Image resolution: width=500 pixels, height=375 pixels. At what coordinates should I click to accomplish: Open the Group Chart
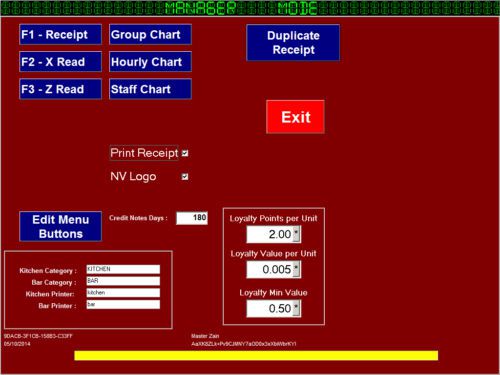coord(150,34)
